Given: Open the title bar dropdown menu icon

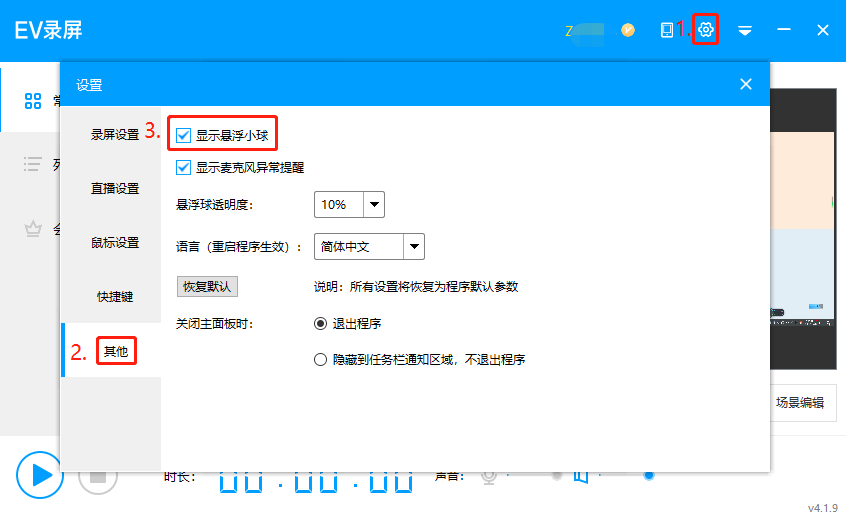Looking at the screenshot, I should click(745, 31).
